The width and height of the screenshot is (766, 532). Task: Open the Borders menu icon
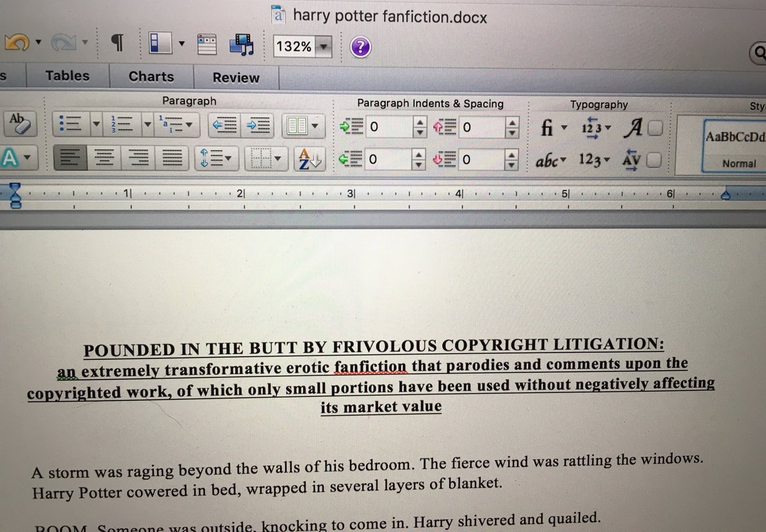pos(267,159)
